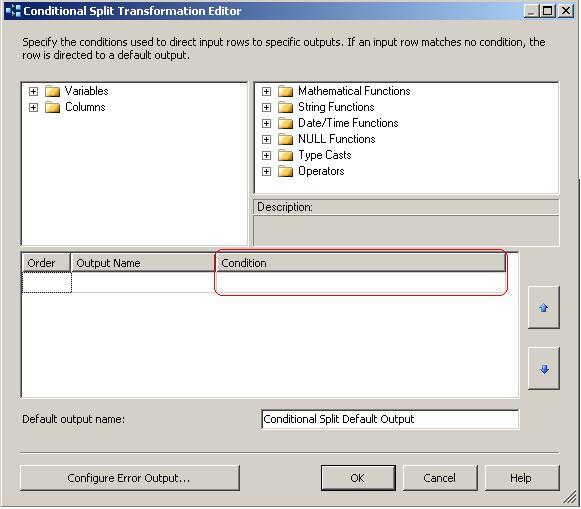Screen dimensions: 581x509
Task: Click the Default output name field
Action: pyautogui.click(x=390, y=419)
